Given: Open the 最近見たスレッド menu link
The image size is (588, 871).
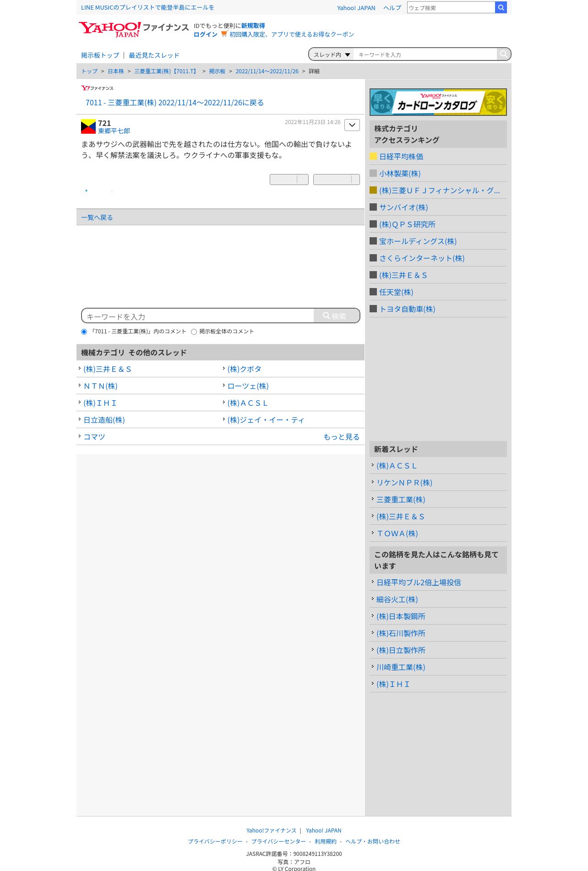Looking at the screenshot, I should 154,55.
